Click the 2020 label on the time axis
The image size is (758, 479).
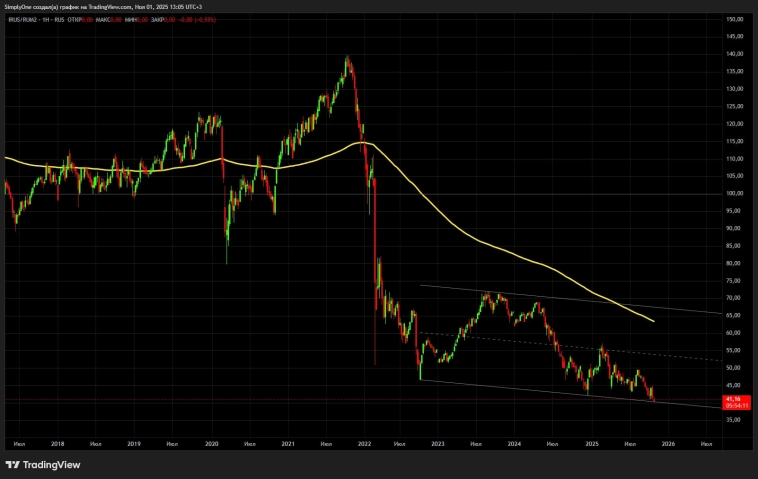click(x=212, y=444)
